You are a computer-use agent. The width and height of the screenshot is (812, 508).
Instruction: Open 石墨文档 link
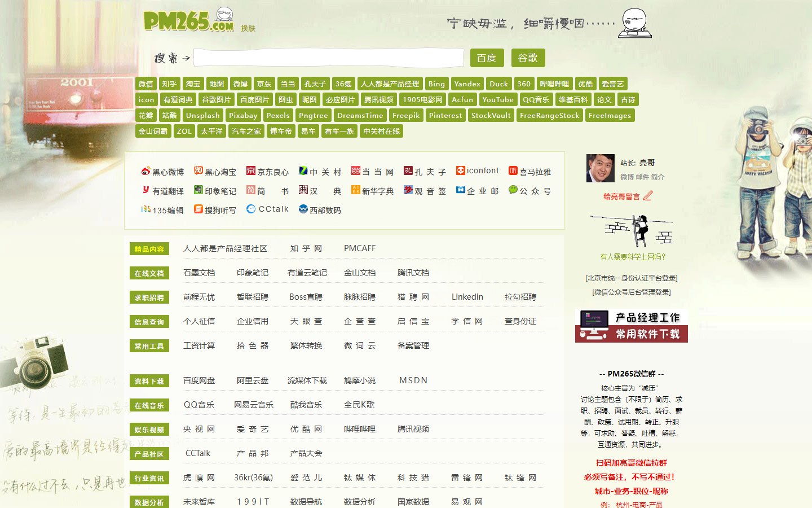[x=199, y=273]
